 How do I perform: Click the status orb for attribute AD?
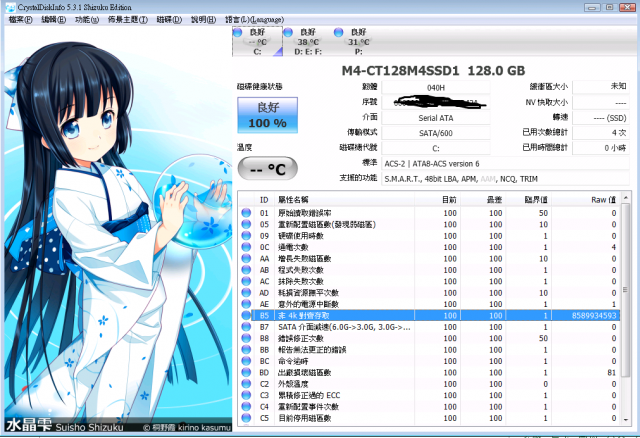(x=246, y=293)
